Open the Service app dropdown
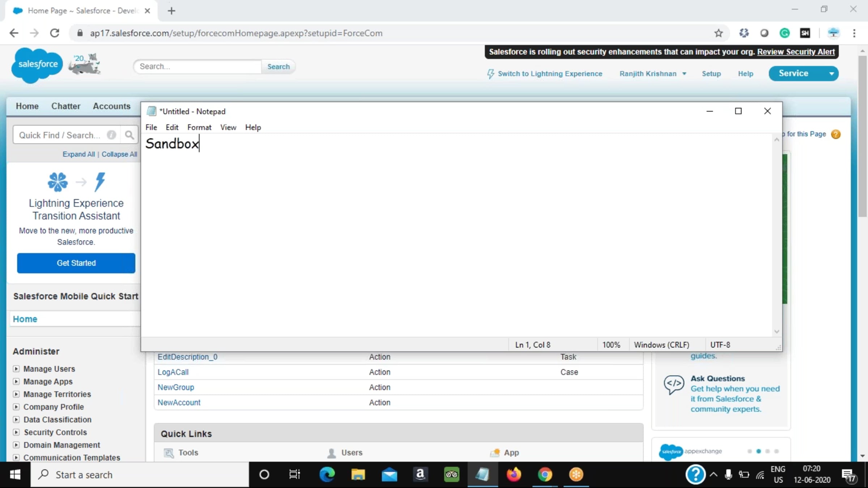 click(831, 74)
